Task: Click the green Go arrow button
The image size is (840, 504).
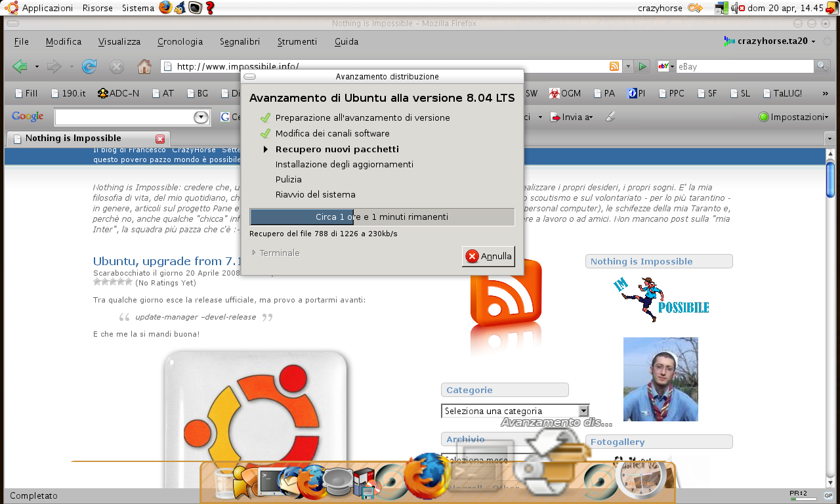Action: (642, 66)
